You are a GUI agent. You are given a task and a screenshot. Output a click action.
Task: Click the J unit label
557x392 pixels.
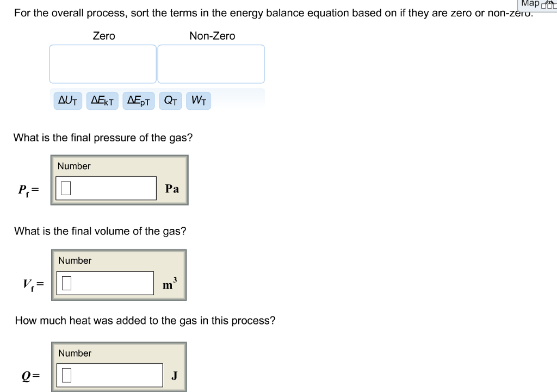(x=174, y=375)
